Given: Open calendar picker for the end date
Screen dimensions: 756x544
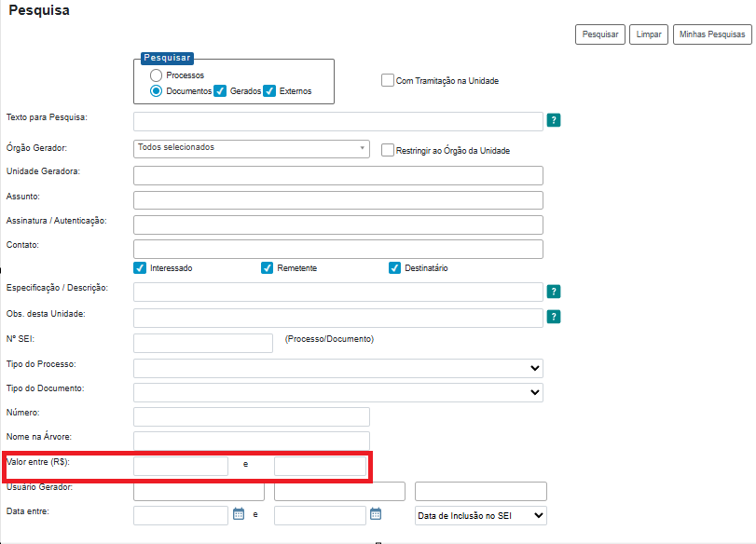Looking at the screenshot, I should coord(376,513).
